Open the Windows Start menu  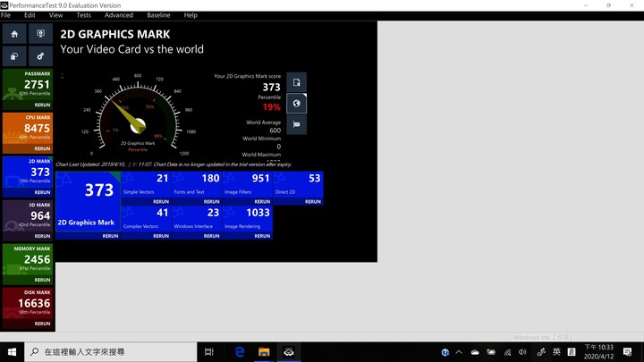tap(12, 352)
